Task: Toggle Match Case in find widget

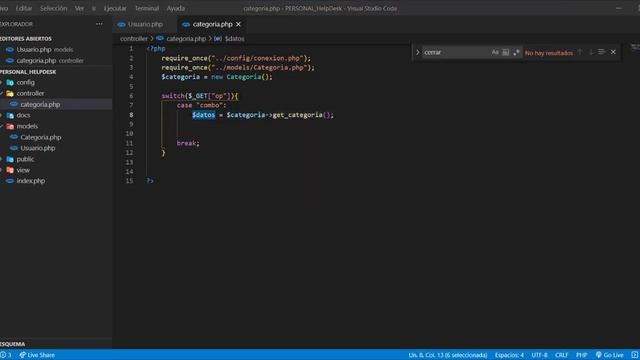Action: 495,52
